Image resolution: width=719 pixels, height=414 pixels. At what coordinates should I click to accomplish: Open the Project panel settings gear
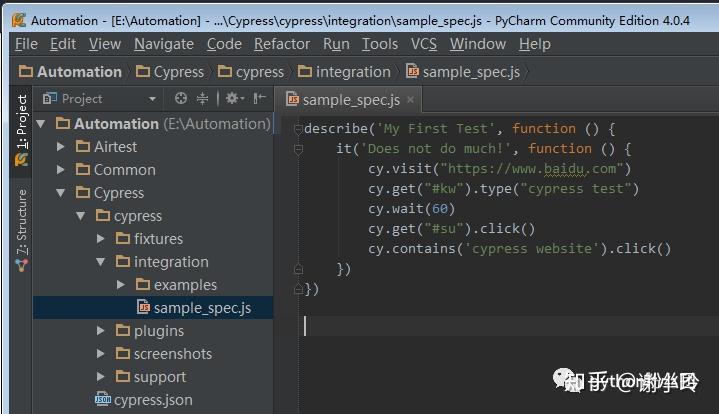tap(232, 98)
